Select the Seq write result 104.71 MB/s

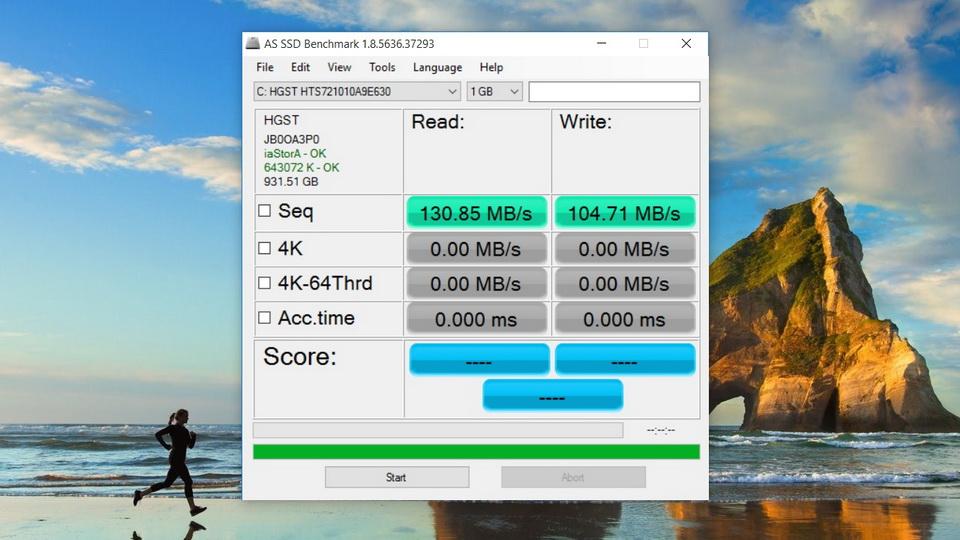pos(624,213)
